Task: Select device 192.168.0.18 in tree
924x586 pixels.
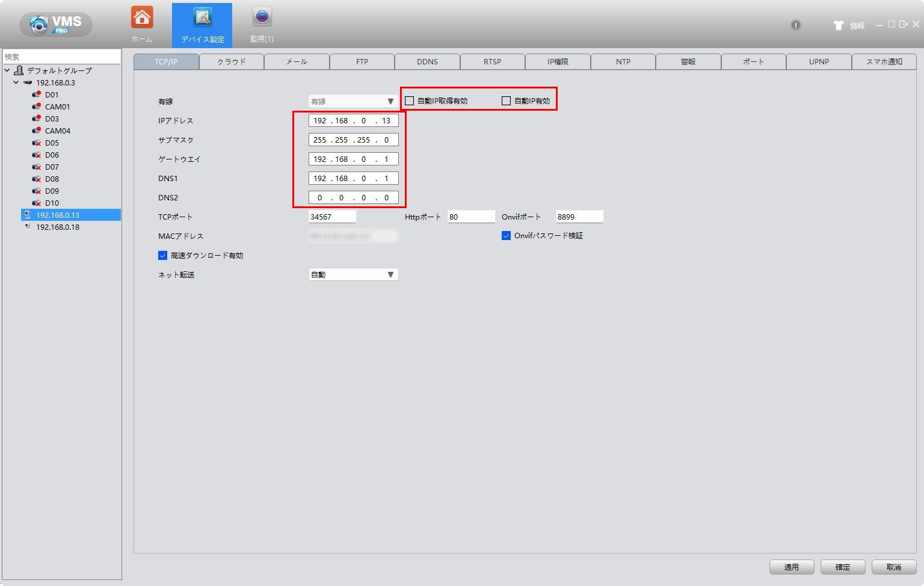Action: click(57, 227)
